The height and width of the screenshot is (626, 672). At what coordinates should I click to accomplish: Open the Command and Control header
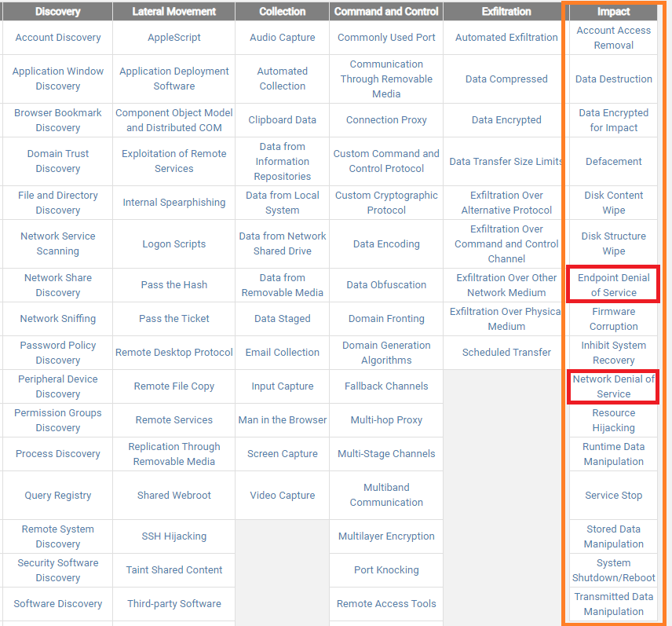tap(386, 12)
